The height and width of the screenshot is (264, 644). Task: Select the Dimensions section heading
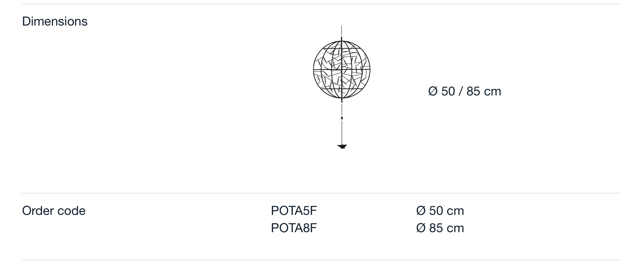pyautogui.click(x=55, y=21)
